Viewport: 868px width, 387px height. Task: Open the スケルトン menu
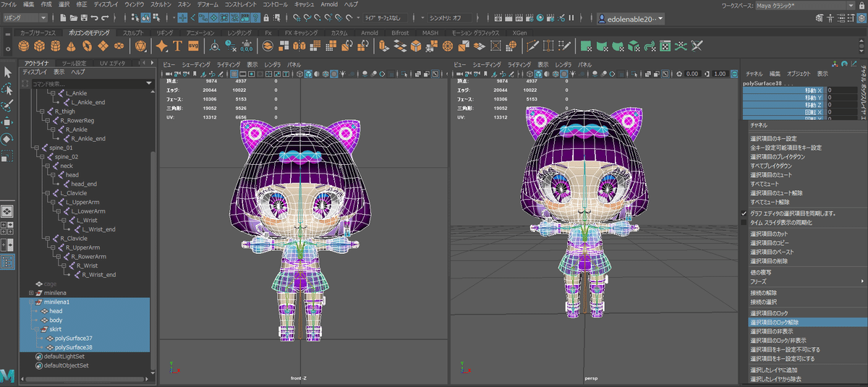[161, 4]
